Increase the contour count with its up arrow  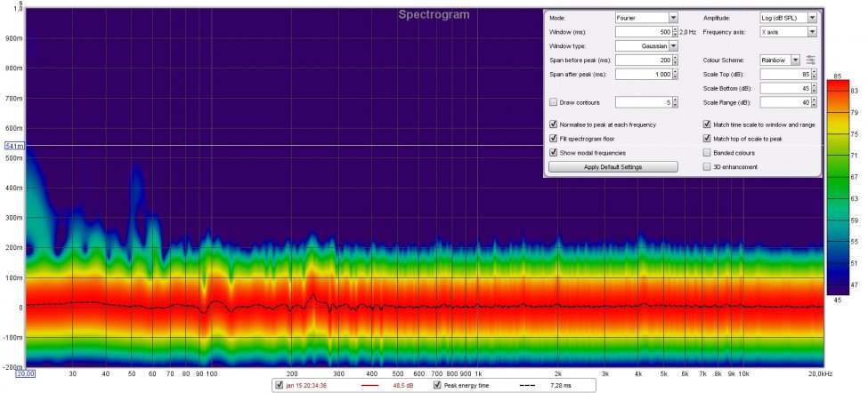675,100
